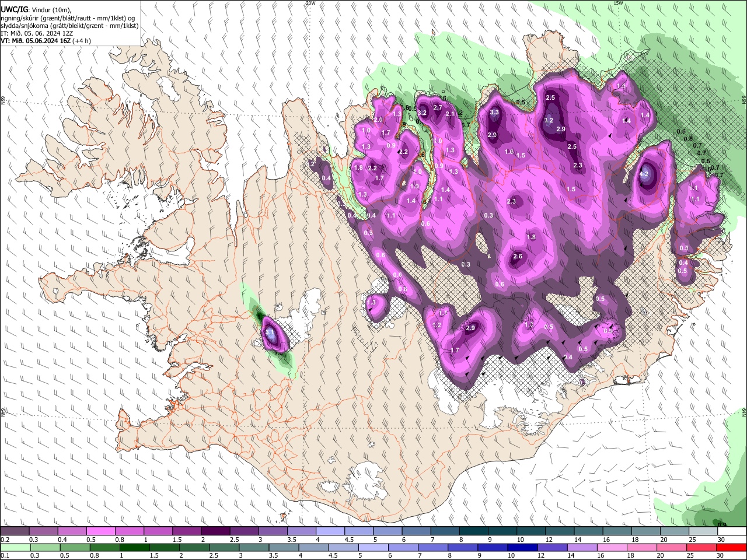This screenshot has height=560, width=747.
Task: Select the lower legend swatch labeled 9
Action: click(493, 547)
